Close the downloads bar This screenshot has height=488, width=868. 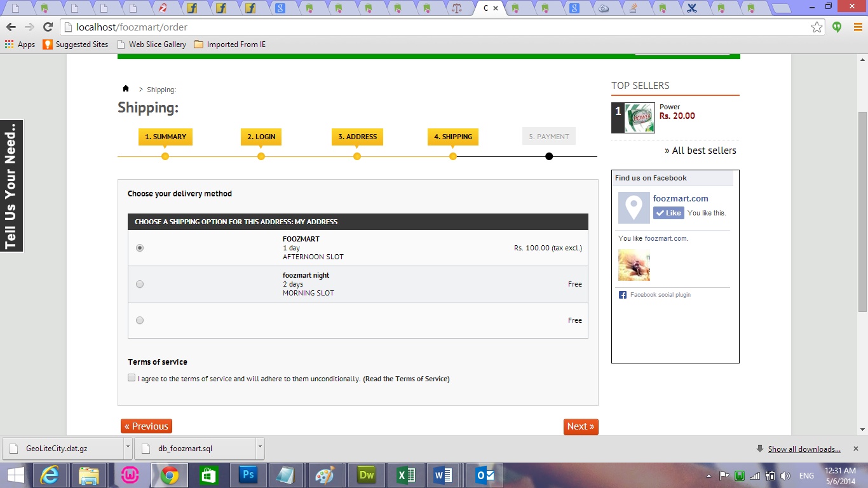855,449
